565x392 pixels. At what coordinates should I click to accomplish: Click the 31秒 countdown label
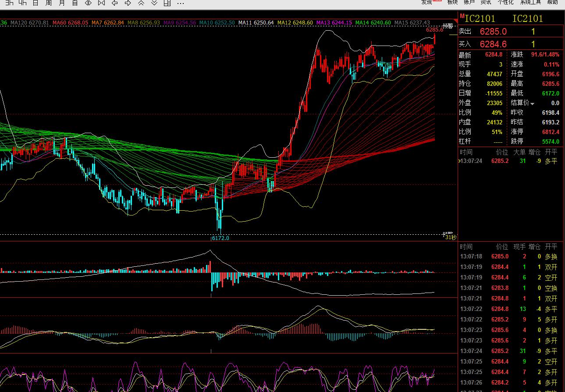451,237
